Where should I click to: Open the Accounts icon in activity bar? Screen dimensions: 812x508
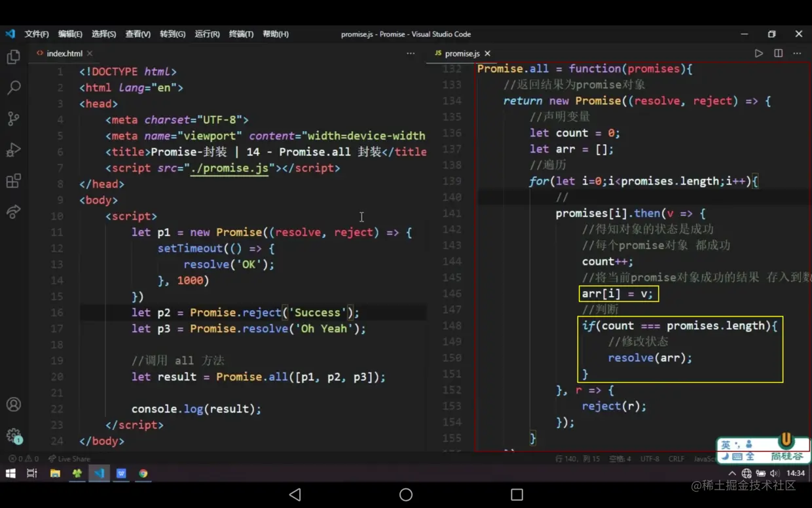(13, 404)
